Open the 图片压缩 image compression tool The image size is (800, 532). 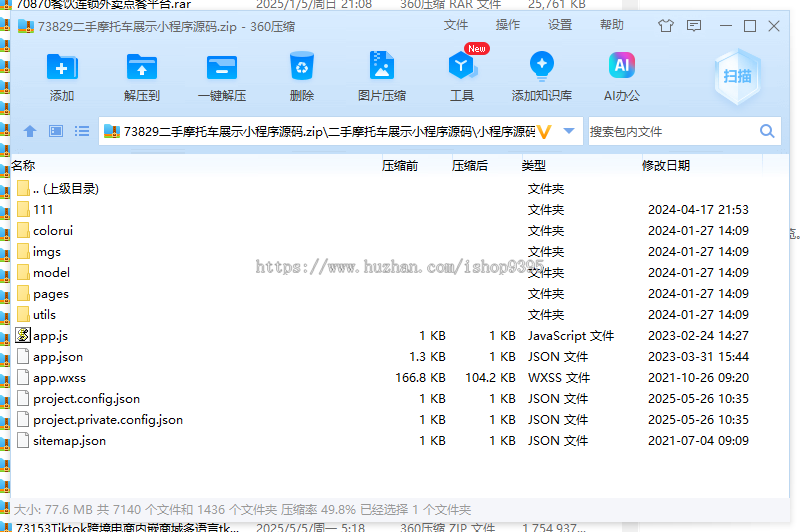[382, 65]
